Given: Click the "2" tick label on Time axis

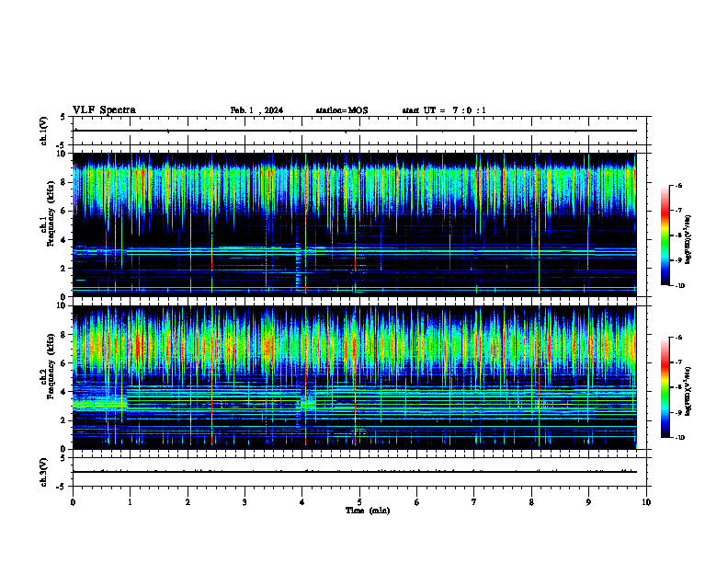Looking at the screenshot, I should coord(188,502).
